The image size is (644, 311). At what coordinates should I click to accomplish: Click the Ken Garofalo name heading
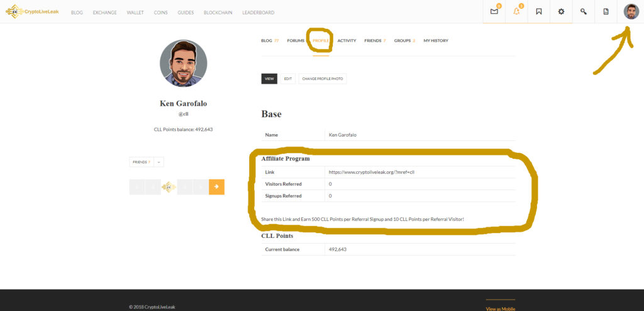click(x=183, y=103)
